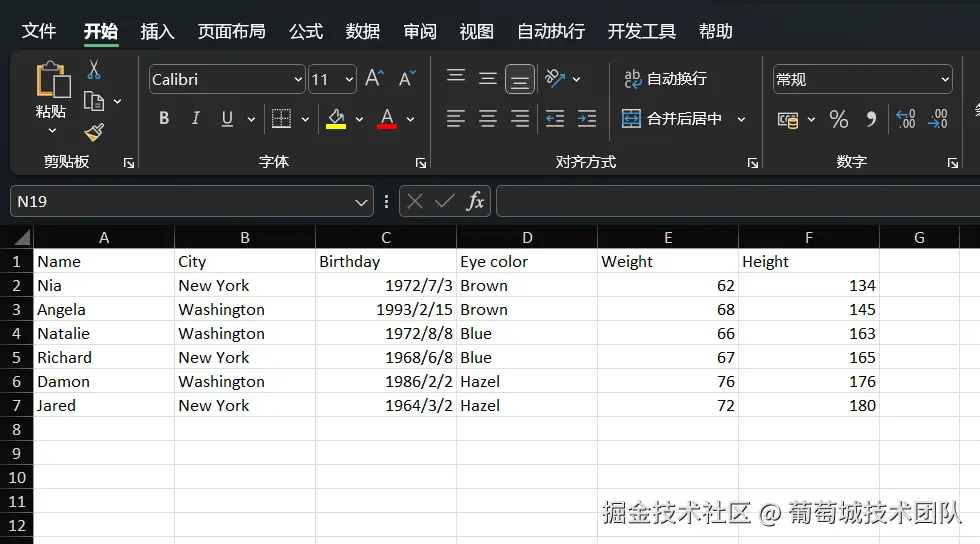Viewport: 980px width, 544px height.
Task: Click 自动换行 wrap text button
Action: 665,79
